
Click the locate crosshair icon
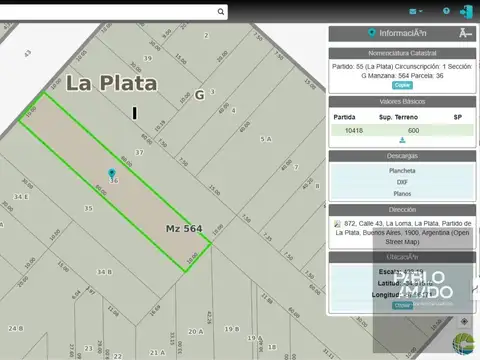[x=464, y=322]
